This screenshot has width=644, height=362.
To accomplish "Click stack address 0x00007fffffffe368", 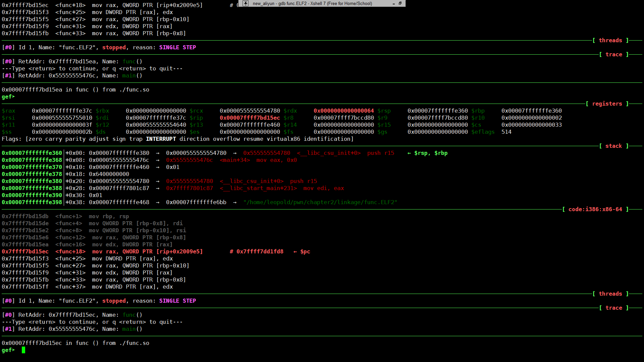I will pos(32,160).
